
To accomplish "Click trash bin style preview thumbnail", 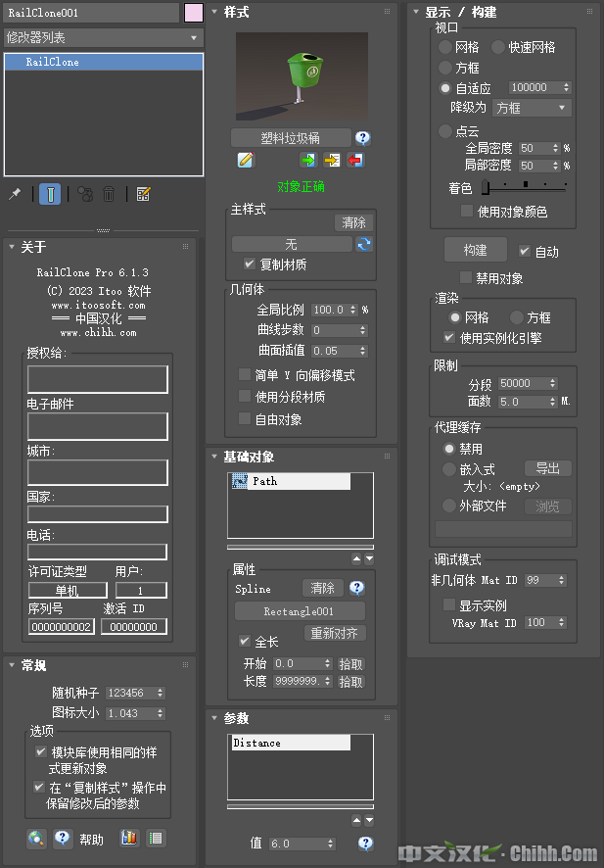I will pyautogui.click(x=302, y=76).
